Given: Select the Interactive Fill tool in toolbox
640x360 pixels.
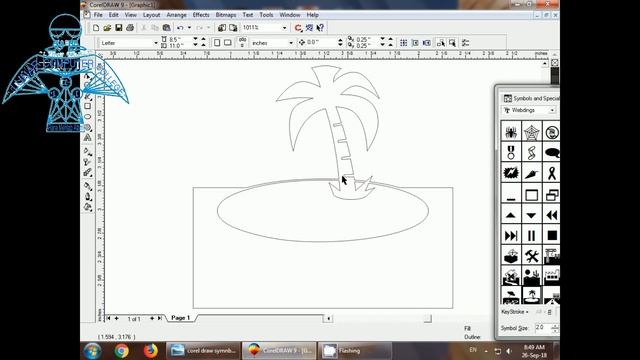Looking at the screenshot, I should (x=88, y=152).
